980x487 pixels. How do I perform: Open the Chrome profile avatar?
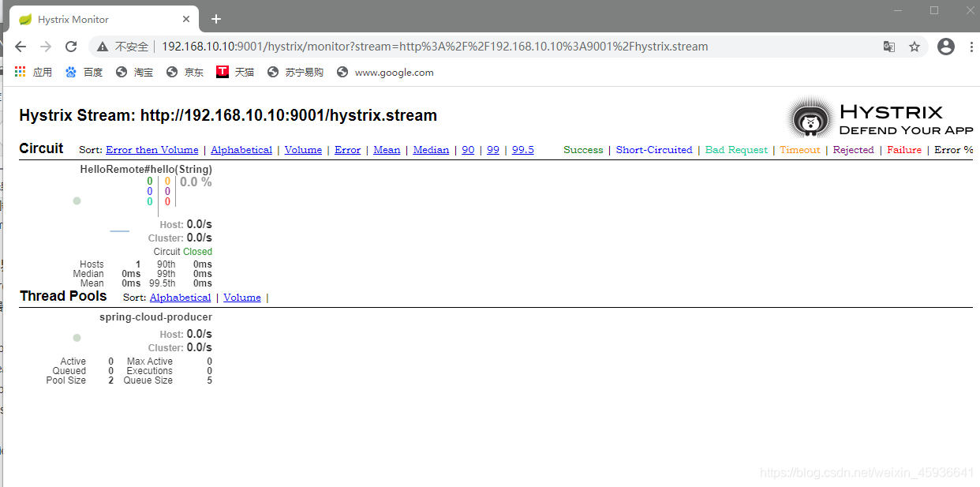[x=946, y=47]
